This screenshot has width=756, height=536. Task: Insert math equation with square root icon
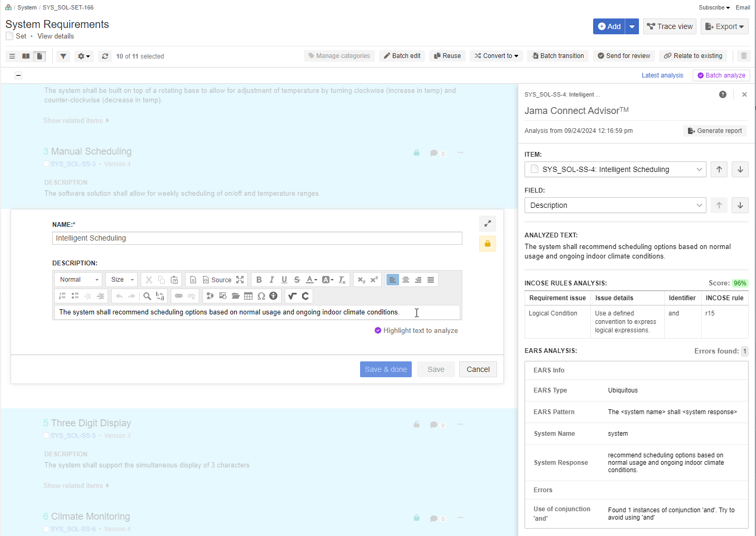pos(293,296)
